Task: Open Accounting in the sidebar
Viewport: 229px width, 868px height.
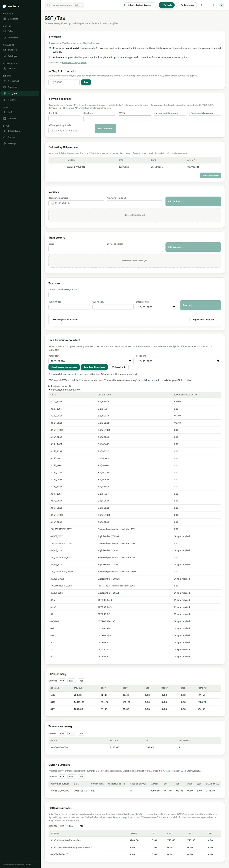Action: point(20,81)
